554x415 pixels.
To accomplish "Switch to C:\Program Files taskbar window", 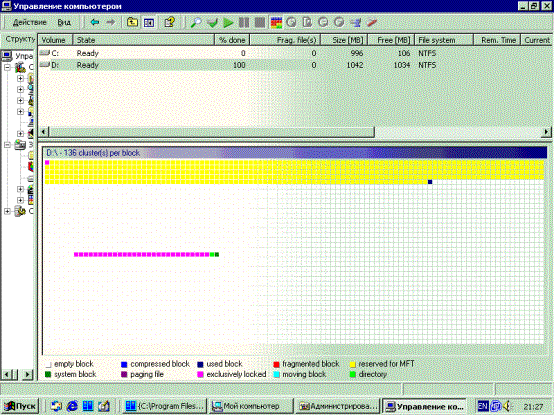I will pos(165,406).
